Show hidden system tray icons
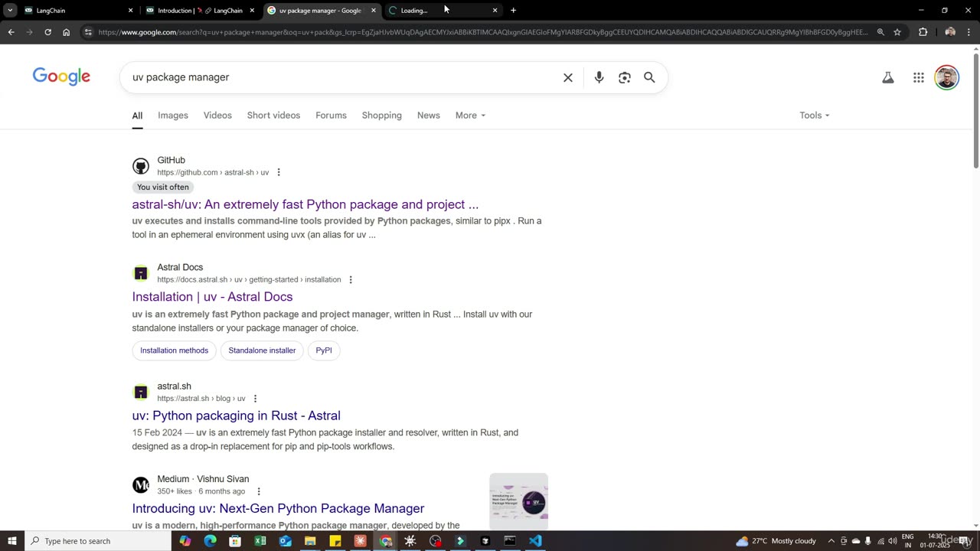 pyautogui.click(x=831, y=541)
